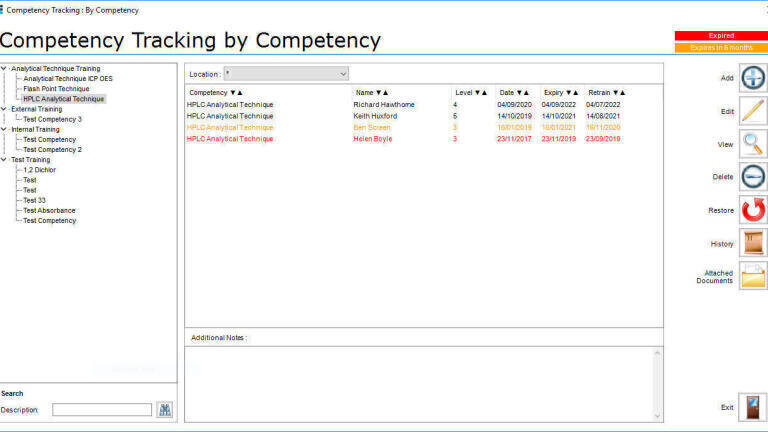Sort Name column ascending arrow

(385, 93)
